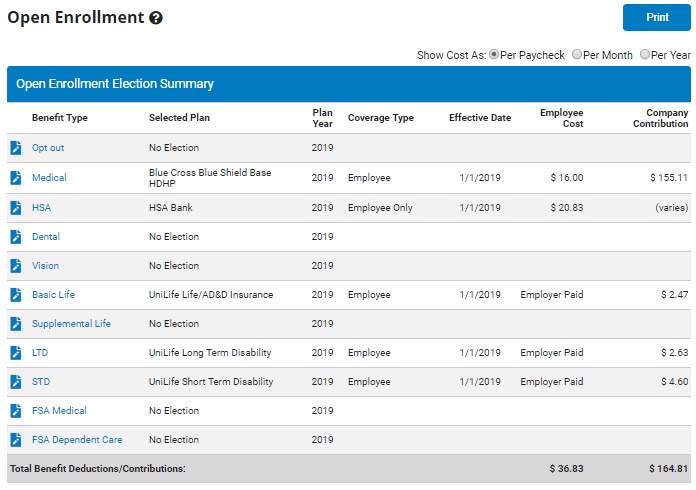Open the Medical benefit link
This screenshot has height=490, width=696.
point(49,178)
